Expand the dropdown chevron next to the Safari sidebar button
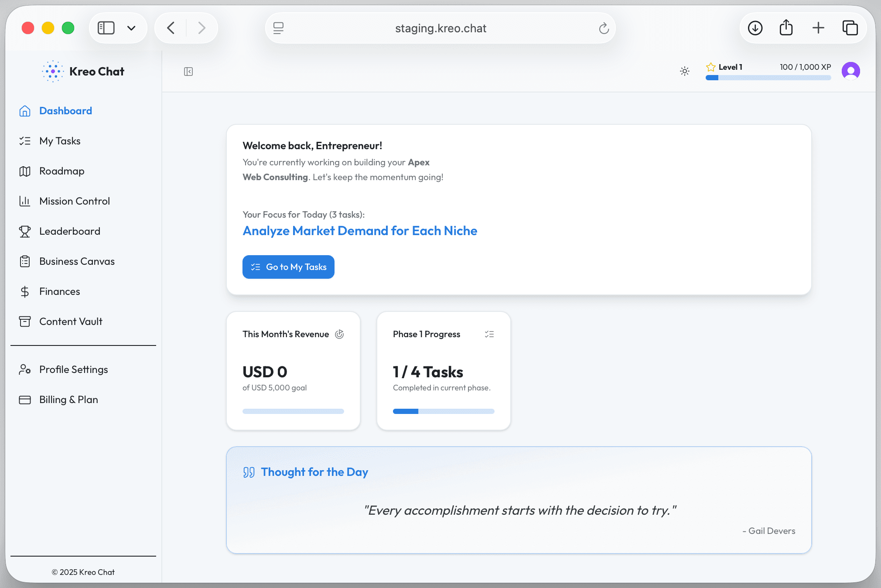The image size is (881, 588). (131, 28)
